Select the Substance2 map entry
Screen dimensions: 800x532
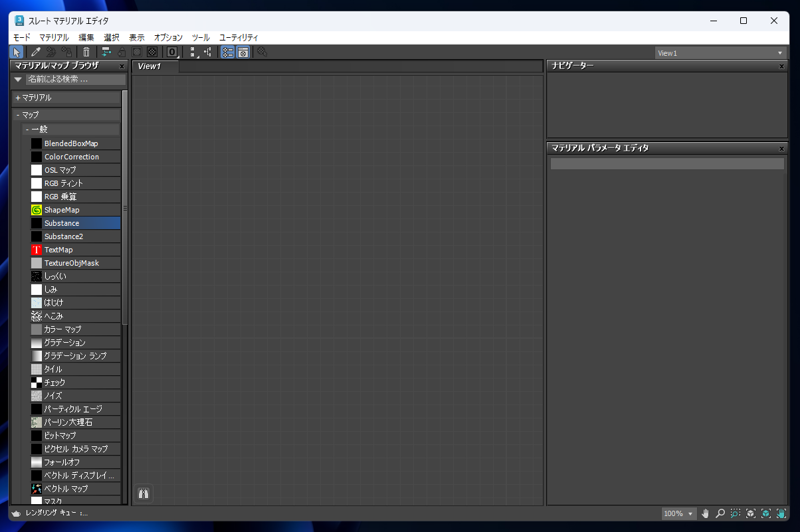pos(76,236)
